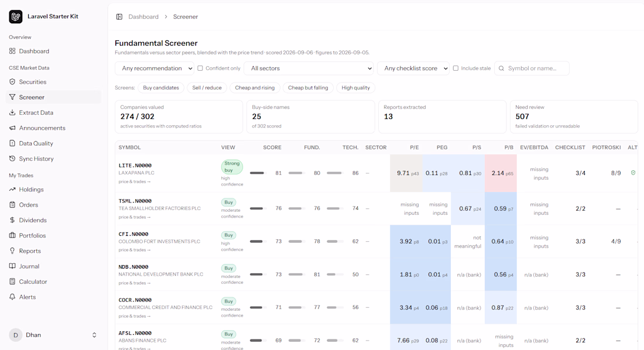Tick the Include stale checkbox
The image size is (644, 350).
tap(455, 68)
